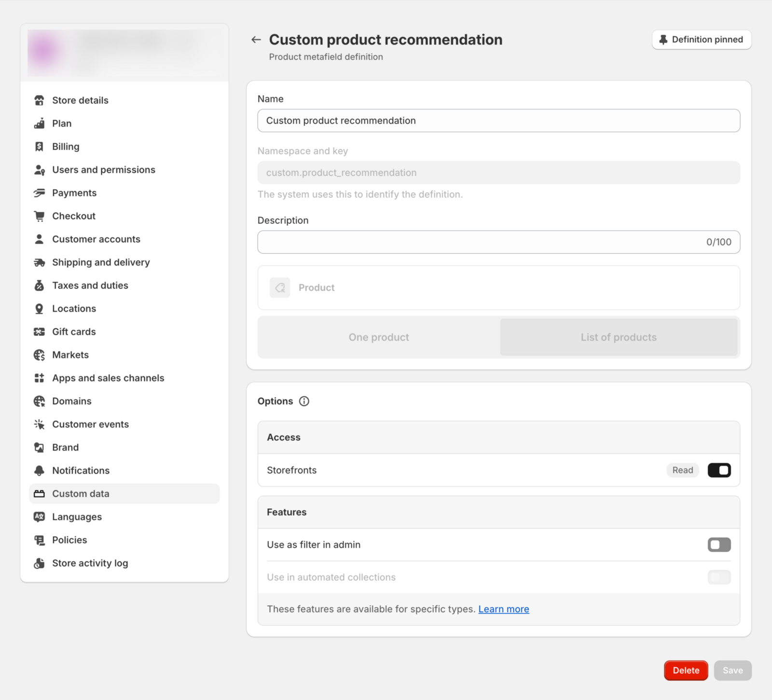Select the List of products option
The height and width of the screenshot is (700, 772).
(x=619, y=337)
